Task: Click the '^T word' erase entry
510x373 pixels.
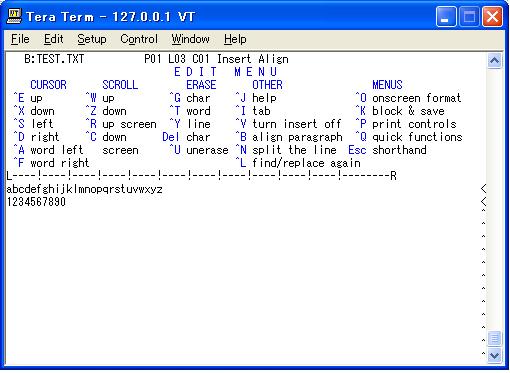Action: coord(190,111)
